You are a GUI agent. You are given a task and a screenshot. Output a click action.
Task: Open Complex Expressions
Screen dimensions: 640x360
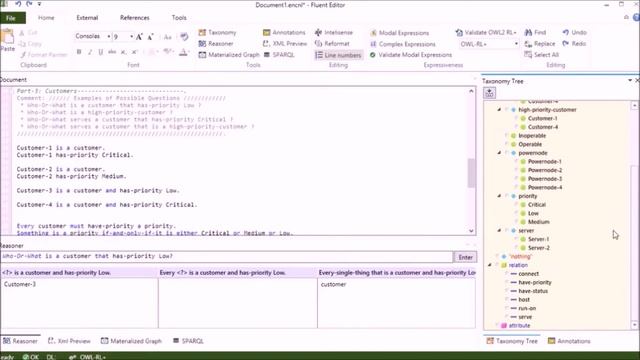[402, 44]
